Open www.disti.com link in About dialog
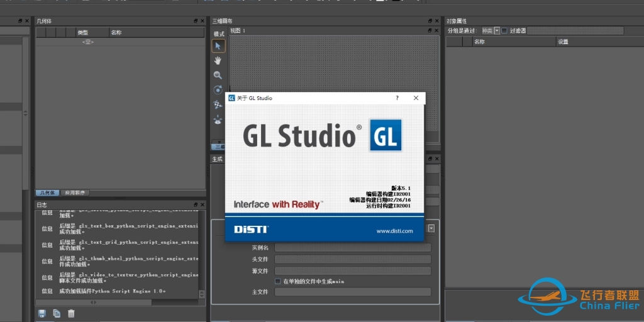 394,231
